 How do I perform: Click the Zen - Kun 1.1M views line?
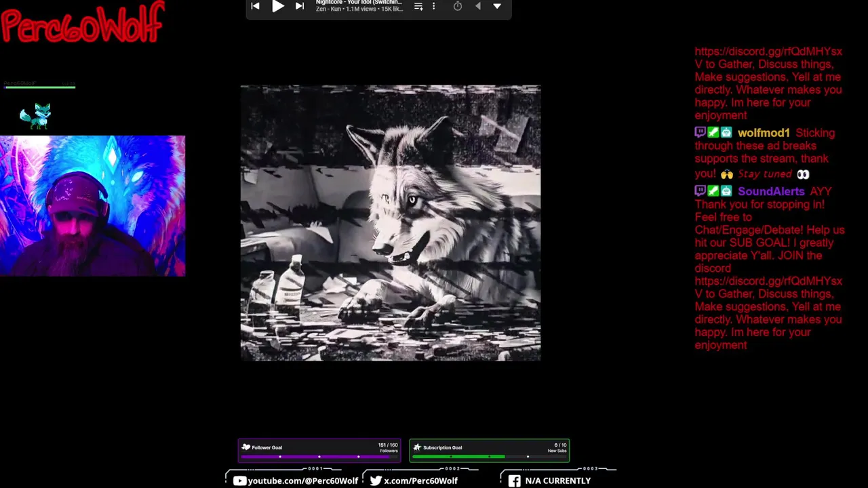359,9
